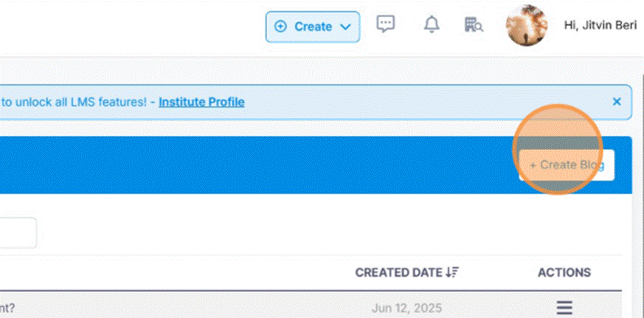Click the sort icon beside Created Date

[x=452, y=272]
